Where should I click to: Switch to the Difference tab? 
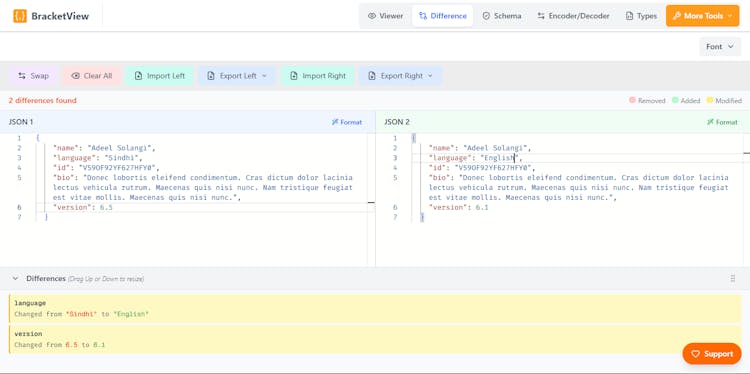(442, 16)
